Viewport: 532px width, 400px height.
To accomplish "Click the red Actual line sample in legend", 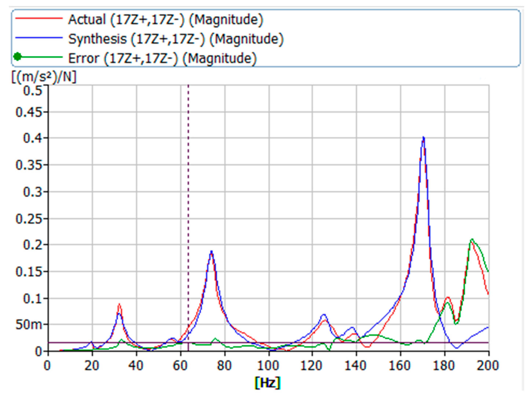I will pyautogui.click(x=39, y=18).
